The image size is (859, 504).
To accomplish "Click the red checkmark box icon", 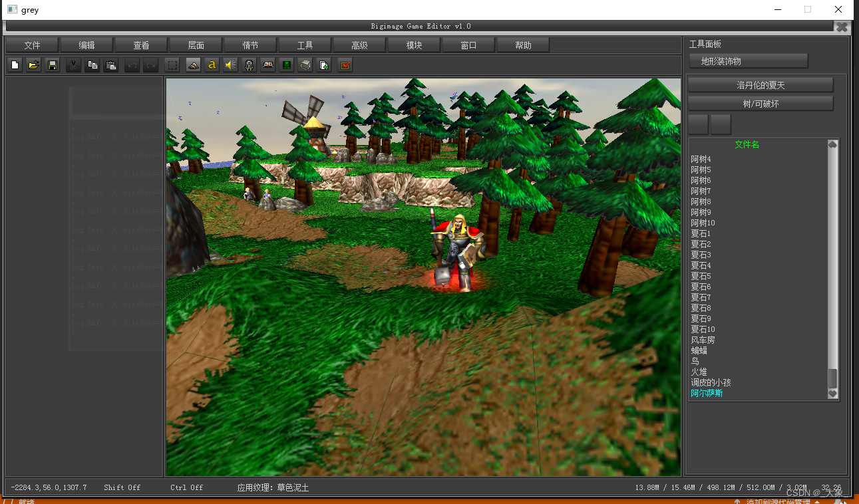I will click(345, 65).
